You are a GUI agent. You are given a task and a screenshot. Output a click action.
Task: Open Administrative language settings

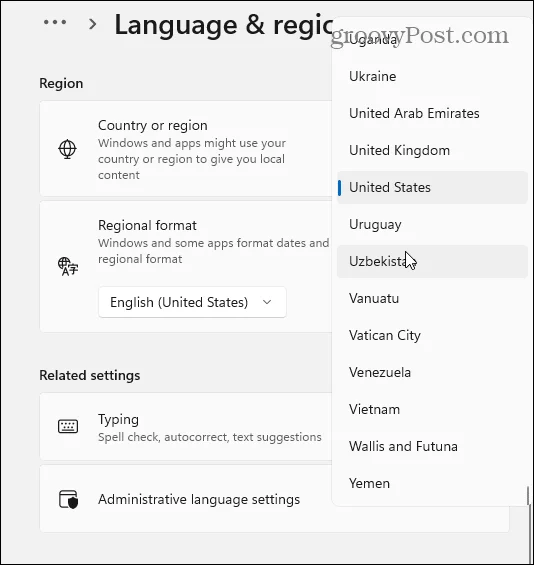(x=274, y=499)
